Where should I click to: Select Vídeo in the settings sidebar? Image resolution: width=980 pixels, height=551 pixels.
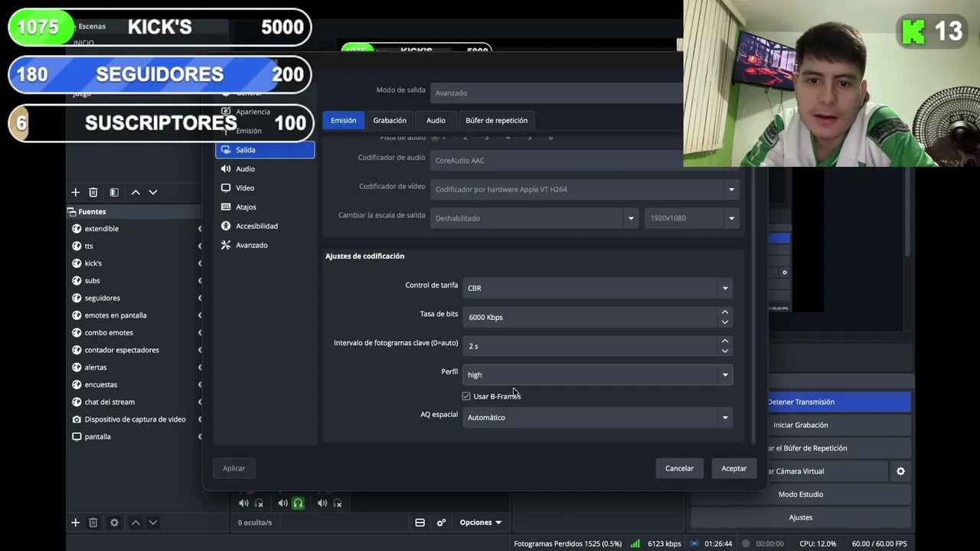pyautogui.click(x=265, y=188)
